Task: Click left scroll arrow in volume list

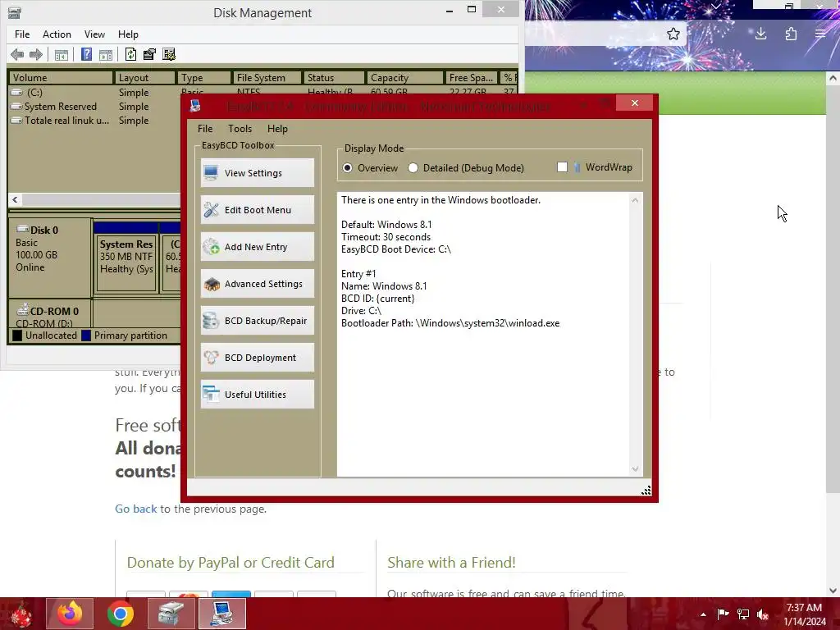Action: 15,200
